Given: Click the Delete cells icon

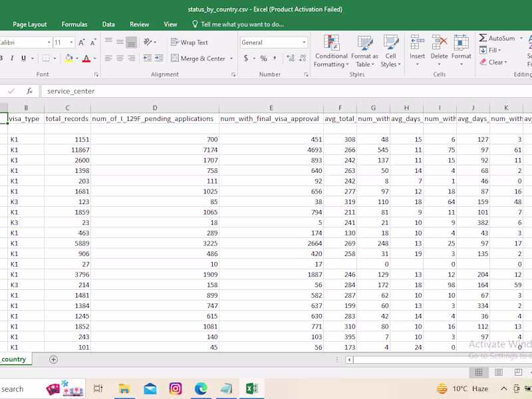Looking at the screenshot, I should click(439, 44).
